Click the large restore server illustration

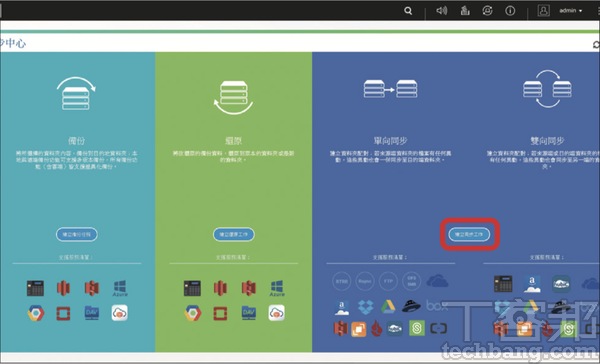(x=233, y=97)
